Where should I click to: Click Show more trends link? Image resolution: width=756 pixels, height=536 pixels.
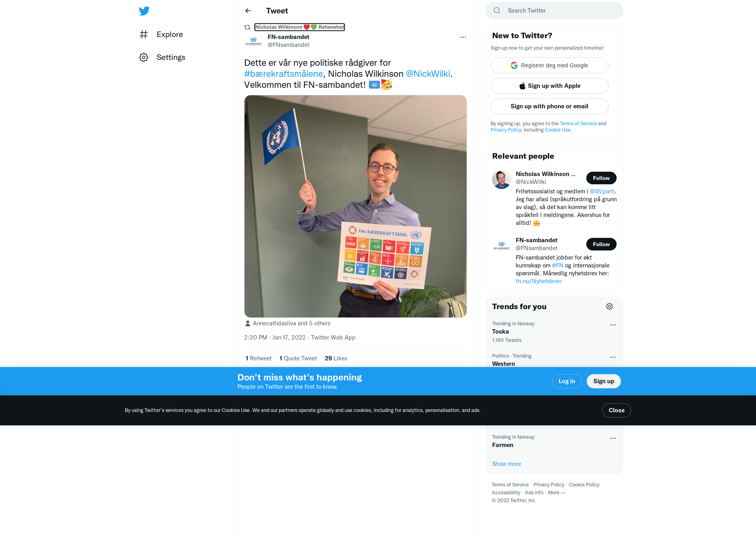click(506, 464)
